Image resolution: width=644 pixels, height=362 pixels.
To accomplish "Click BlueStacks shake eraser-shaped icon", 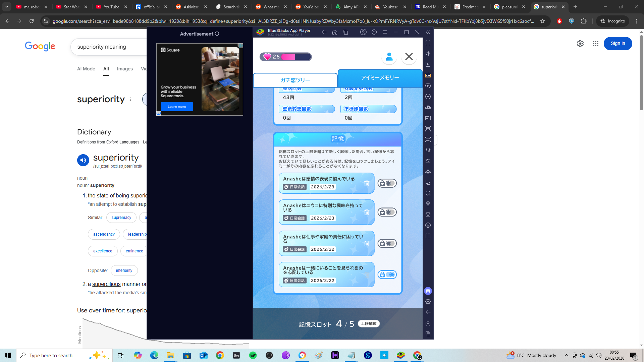I will point(428,193).
